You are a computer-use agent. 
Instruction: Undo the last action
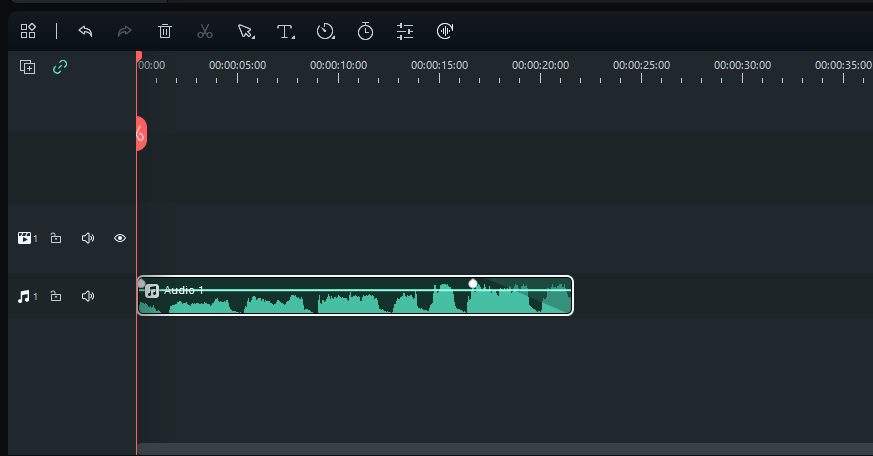[85, 31]
